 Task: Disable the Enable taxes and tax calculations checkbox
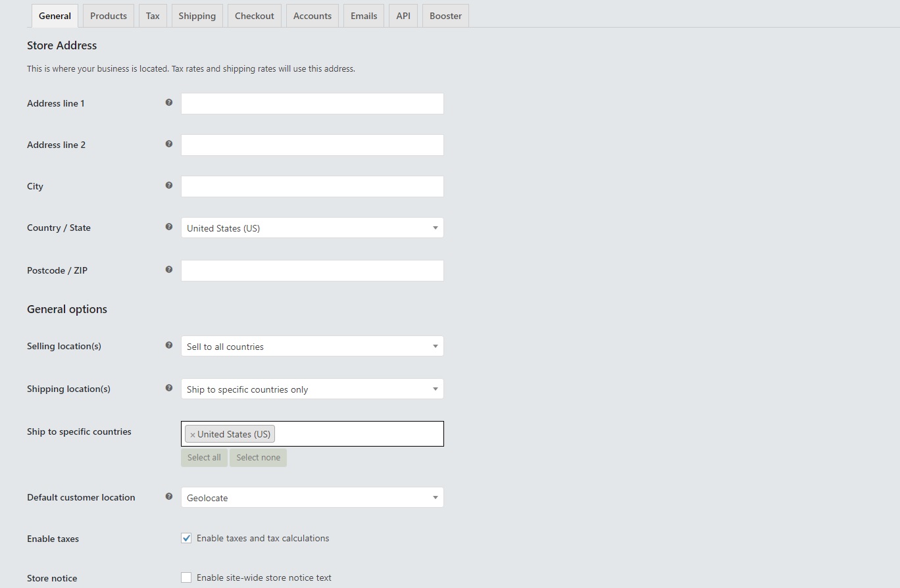(186, 538)
